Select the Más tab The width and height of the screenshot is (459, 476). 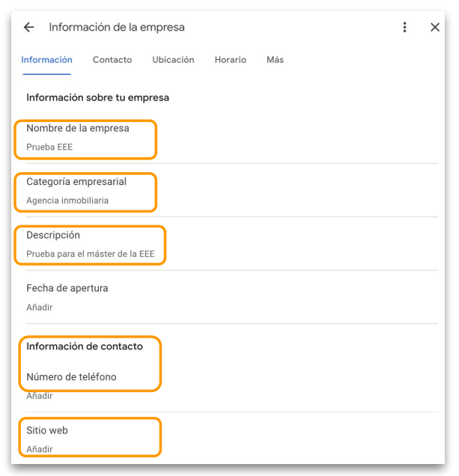275,60
